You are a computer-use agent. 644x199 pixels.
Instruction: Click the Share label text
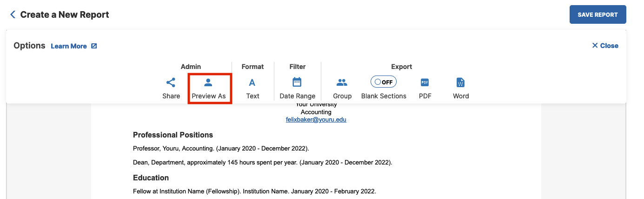click(x=171, y=96)
